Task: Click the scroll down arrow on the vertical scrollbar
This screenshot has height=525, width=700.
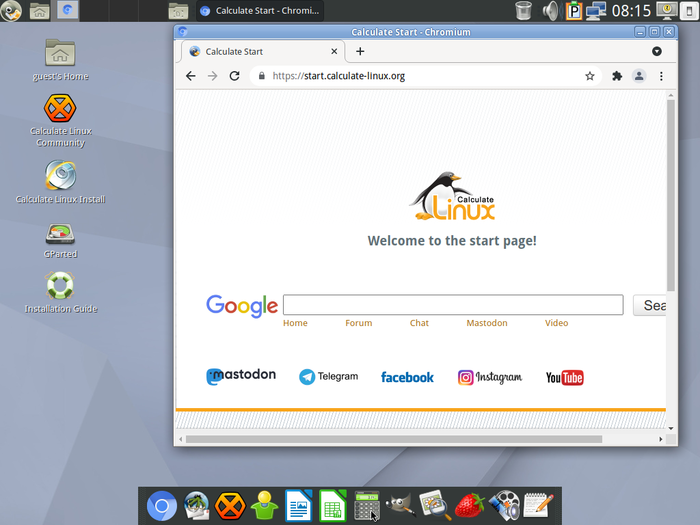Action: tap(671, 428)
